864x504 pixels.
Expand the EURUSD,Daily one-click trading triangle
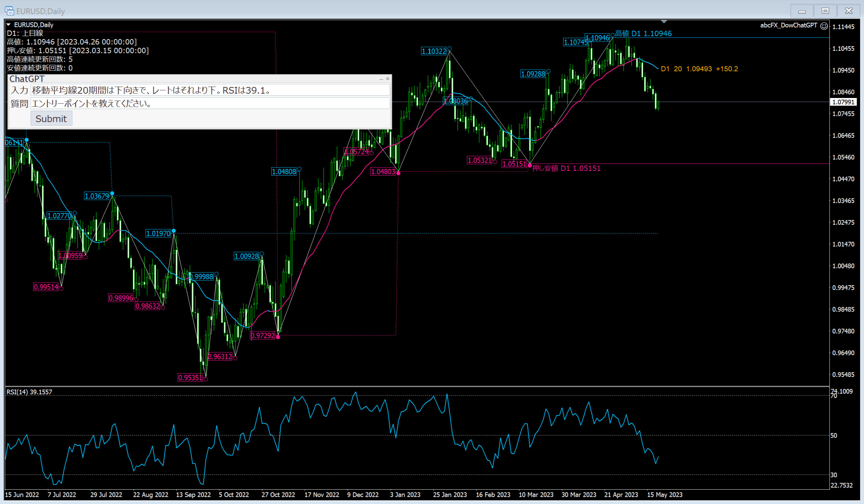click(9, 25)
